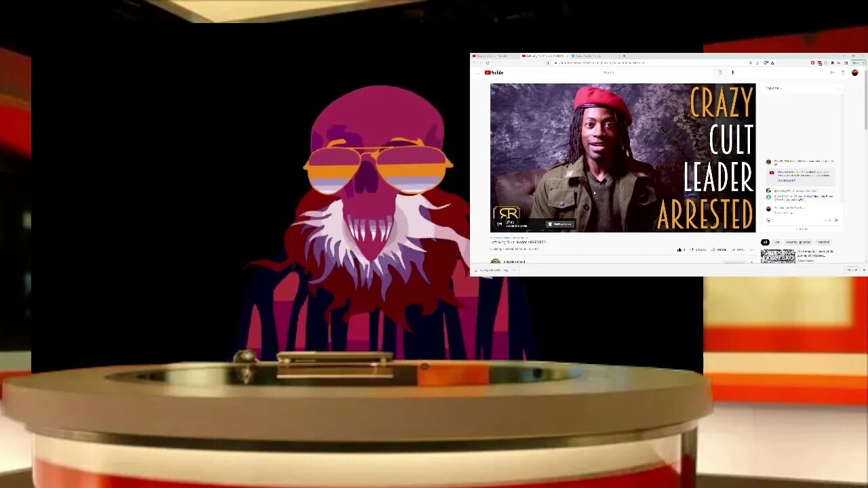This screenshot has height=488, width=868.
Task: Click the YouTube logo
Action: 494,73
